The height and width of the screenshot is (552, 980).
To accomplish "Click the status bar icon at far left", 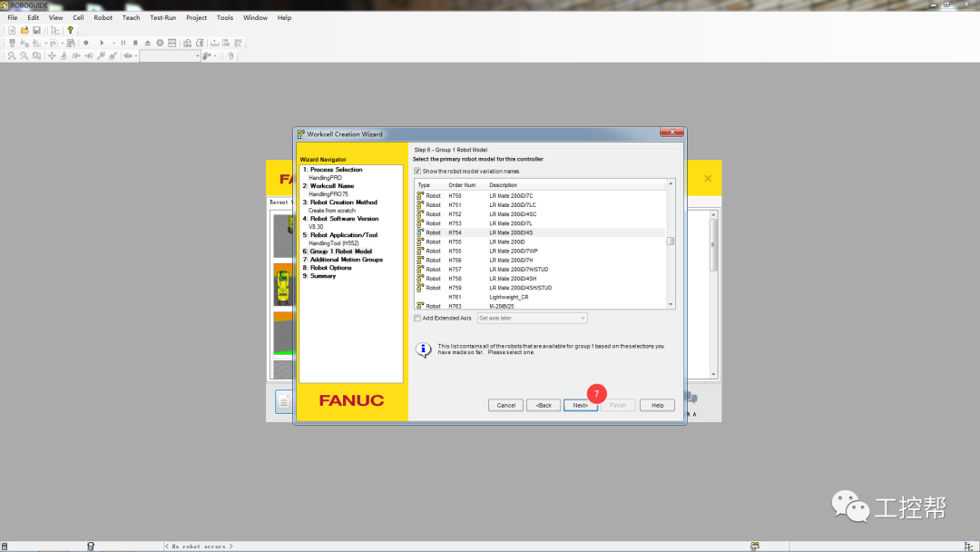I will [x=5, y=547].
